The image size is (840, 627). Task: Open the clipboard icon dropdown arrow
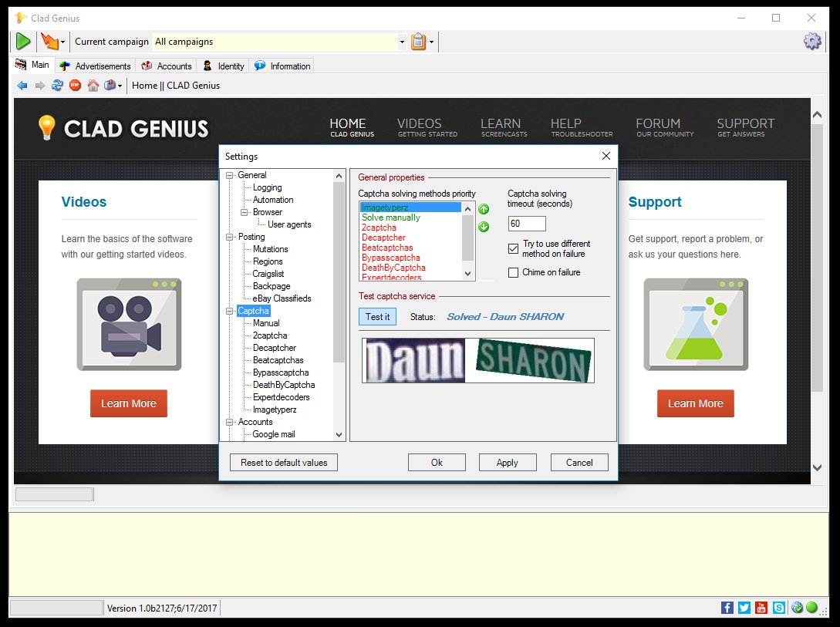click(x=431, y=42)
